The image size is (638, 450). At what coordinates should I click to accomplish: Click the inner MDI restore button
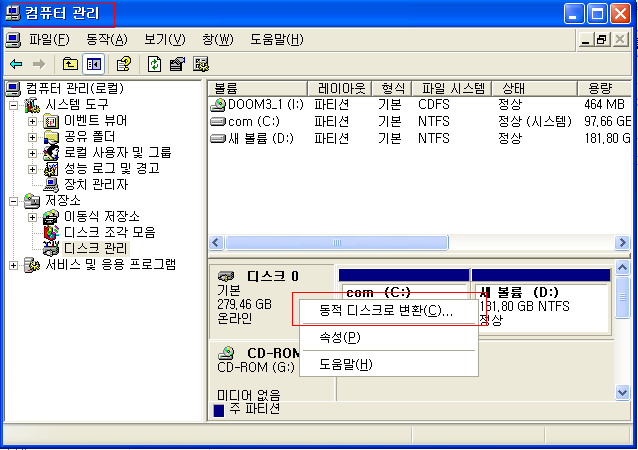click(x=602, y=40)
